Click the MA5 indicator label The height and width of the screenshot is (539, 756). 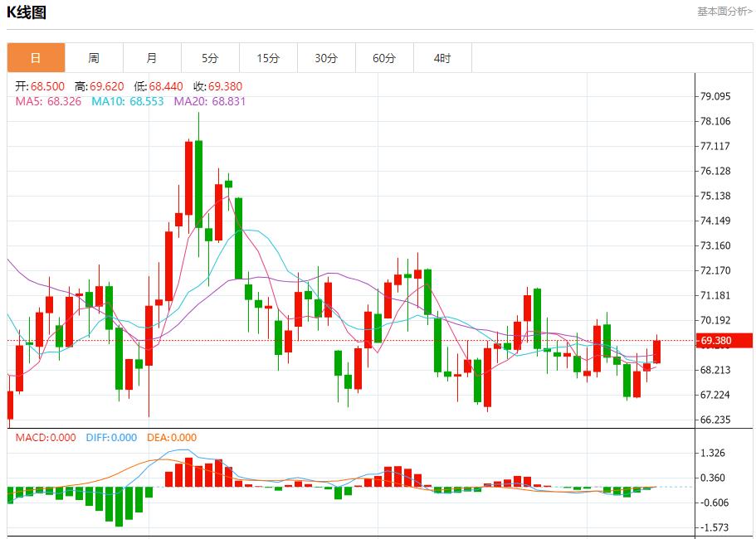coord(48,101)
